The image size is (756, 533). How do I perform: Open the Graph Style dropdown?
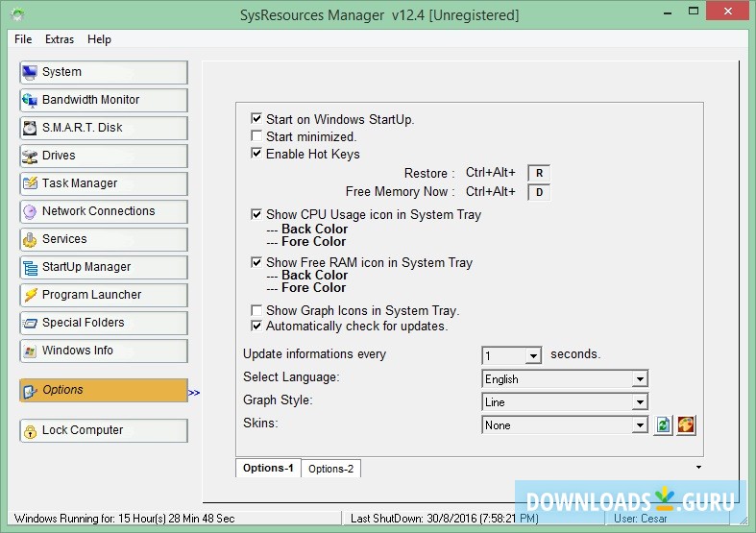[x=640, y=402]
